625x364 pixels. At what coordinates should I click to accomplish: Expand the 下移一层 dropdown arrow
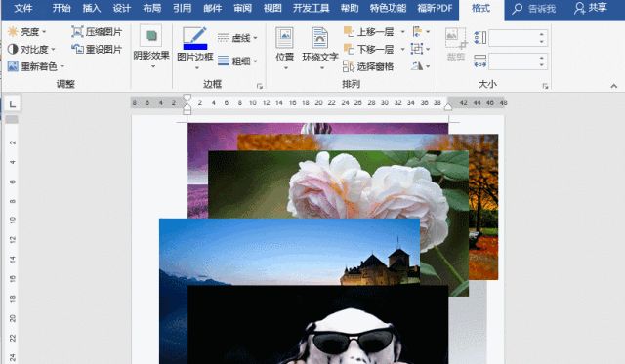(x=402, y=49)
